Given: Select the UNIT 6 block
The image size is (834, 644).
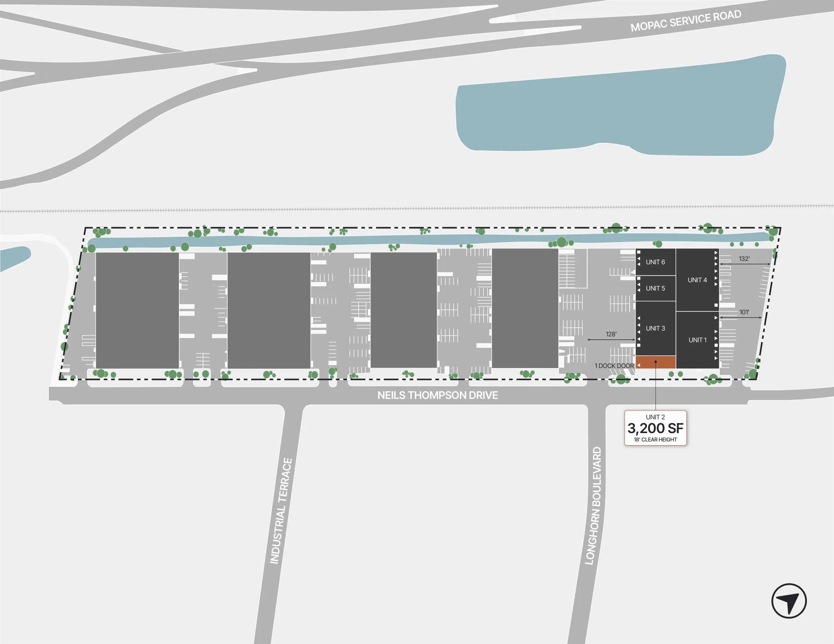Looking at the screenshot, I should (x=656, y=262).
